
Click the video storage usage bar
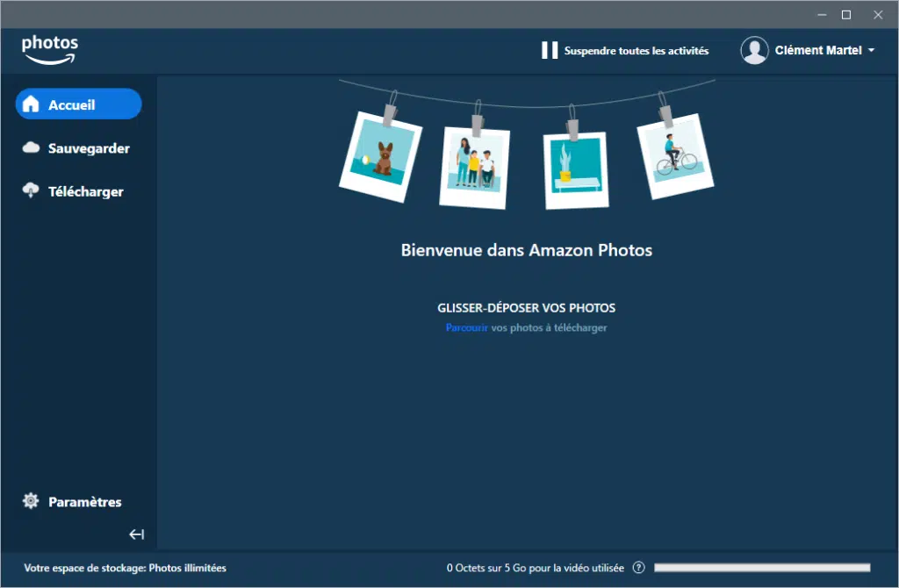pos(762,568)
